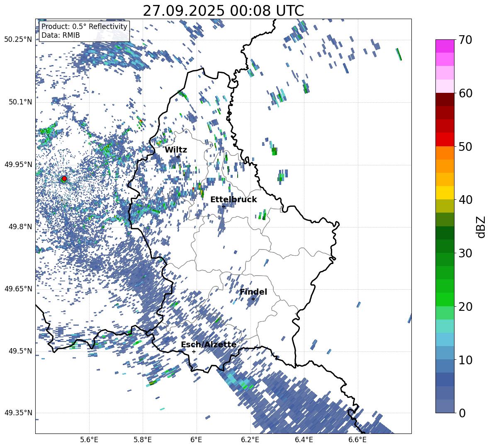491x448 pixels.
Task: Click the 6°E longitude tick label
Action: (196, 440)
